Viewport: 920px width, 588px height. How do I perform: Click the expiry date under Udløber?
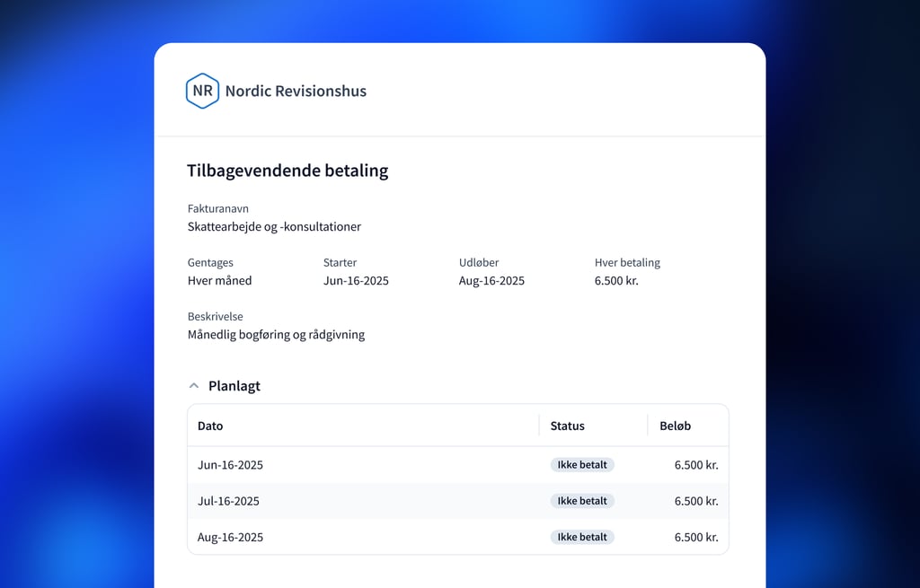point(491,281)
